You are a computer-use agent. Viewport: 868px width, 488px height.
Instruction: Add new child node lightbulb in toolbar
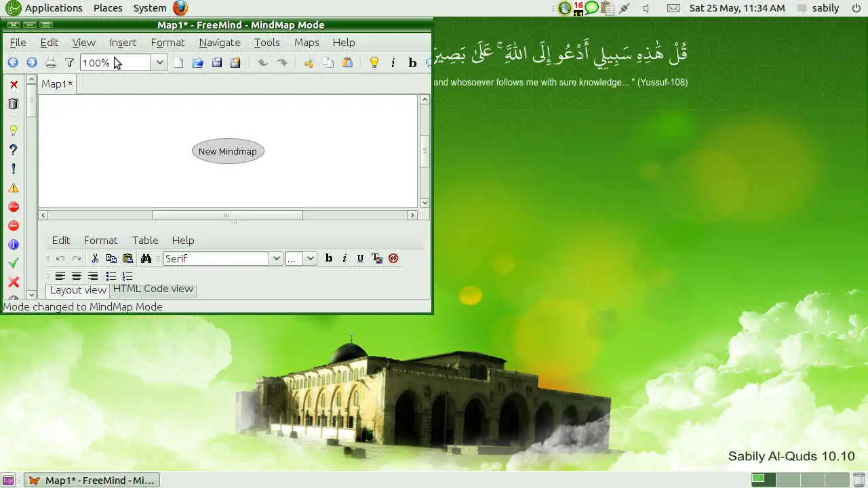(x=374, y=62)
